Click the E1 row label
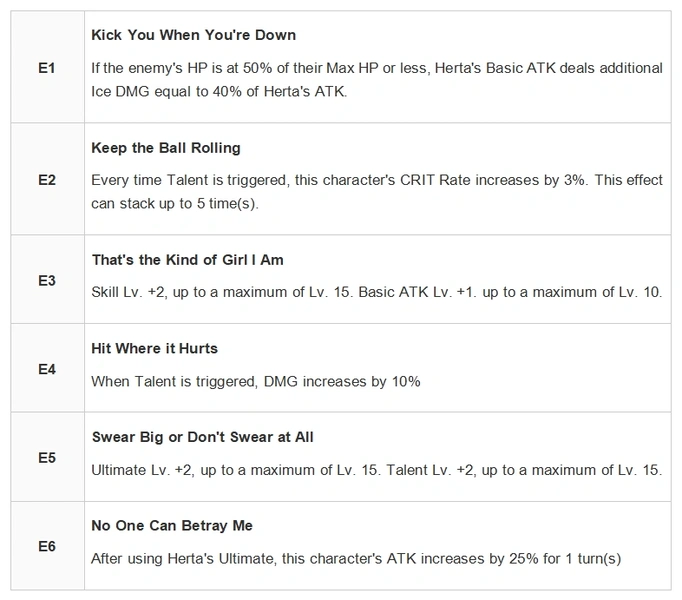Image resolution: width=682 pixels, height=600 pixels. (47, 68)
